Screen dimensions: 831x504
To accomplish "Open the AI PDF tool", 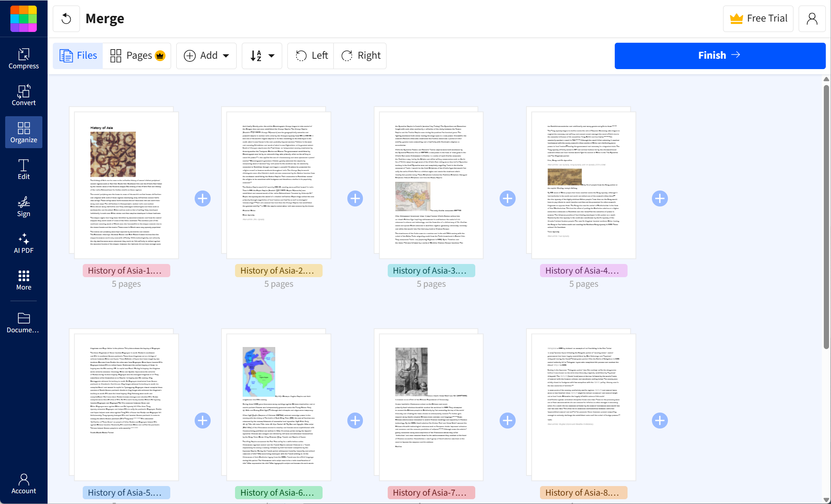I will coord(24,243).
